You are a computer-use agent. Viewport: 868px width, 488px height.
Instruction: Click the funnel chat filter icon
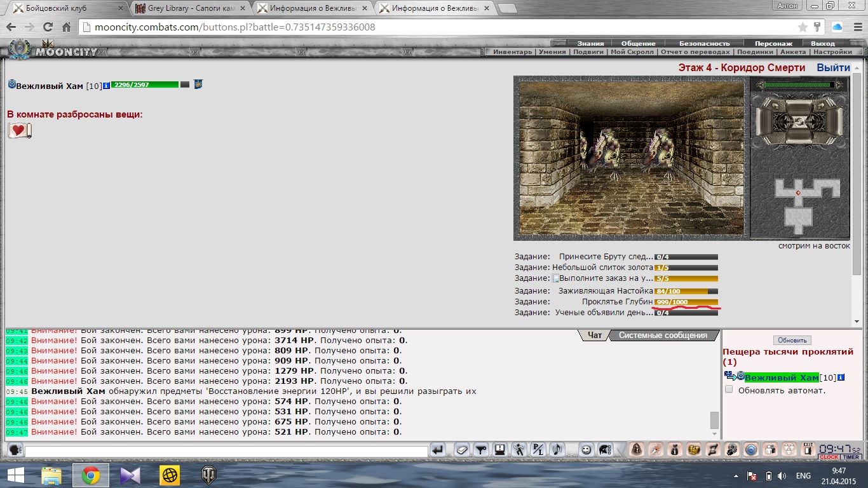coord(481,450)
